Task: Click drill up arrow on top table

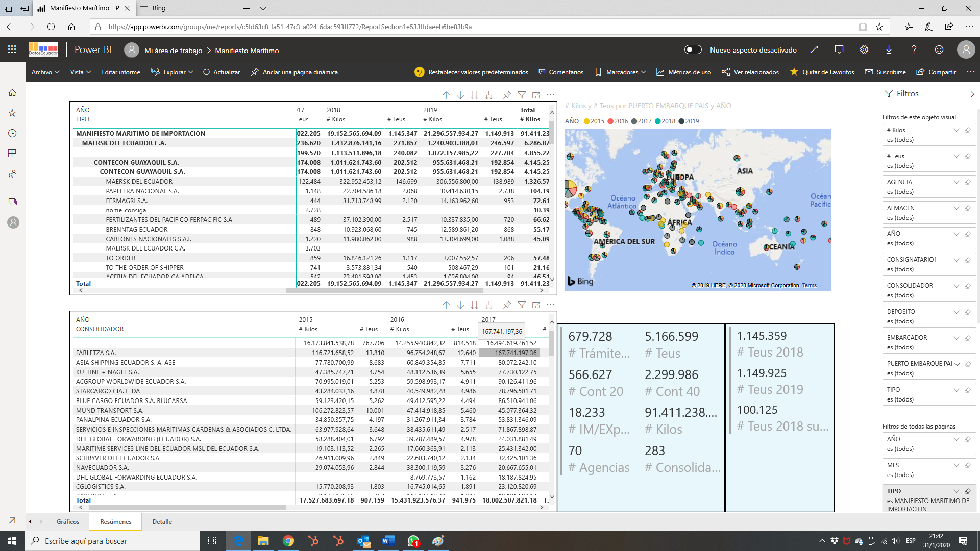Action: coord(446,95)
